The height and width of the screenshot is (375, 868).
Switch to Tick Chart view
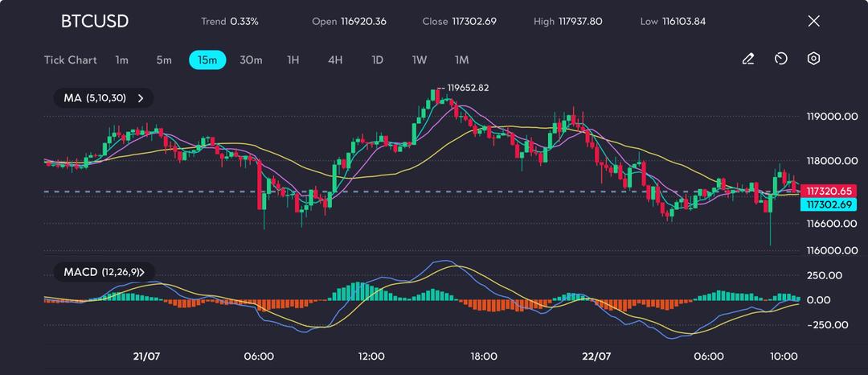71,60
